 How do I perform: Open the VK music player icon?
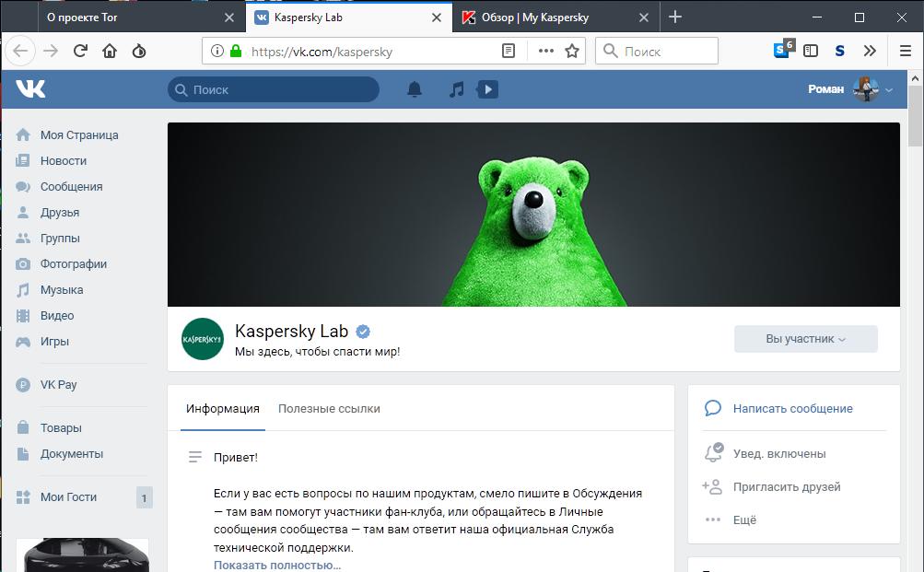[x=456, y=89]
